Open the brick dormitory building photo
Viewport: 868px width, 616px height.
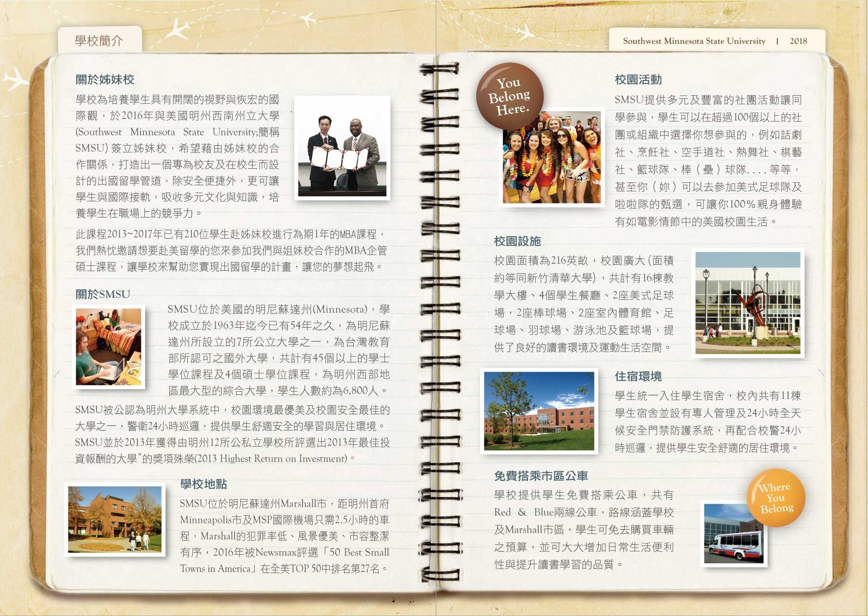[539, 411]
